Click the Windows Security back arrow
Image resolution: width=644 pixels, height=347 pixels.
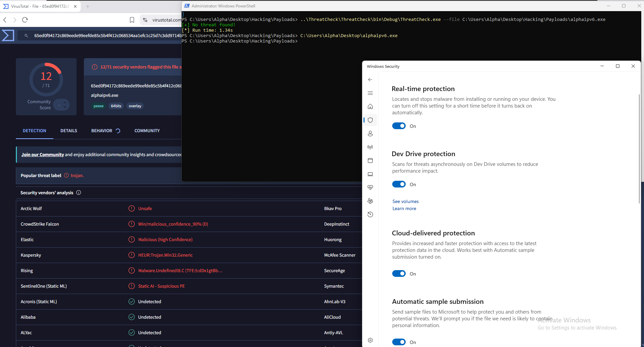[370, 80]
